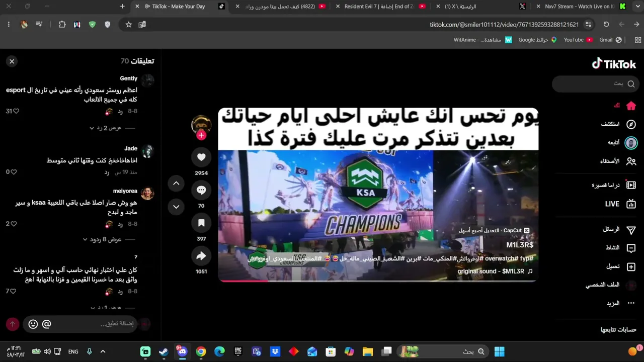Open the Windows Start menu
This screenshot has width=644, height=362.
(x=500, y=351)
